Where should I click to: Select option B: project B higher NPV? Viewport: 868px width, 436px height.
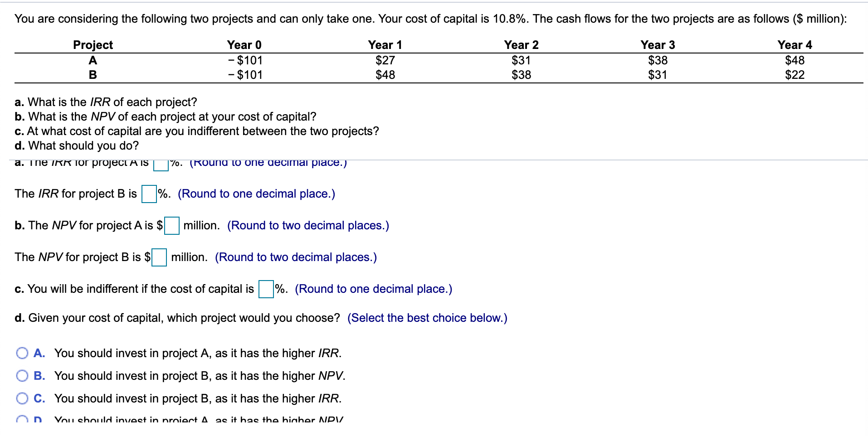click(x=22, y=376)
